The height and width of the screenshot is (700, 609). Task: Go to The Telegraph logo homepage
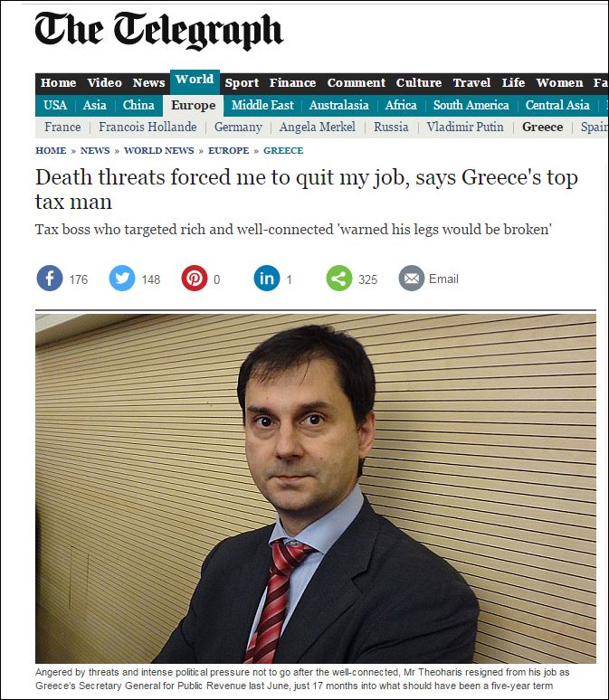pyautogui.click(x=158, y=30)
